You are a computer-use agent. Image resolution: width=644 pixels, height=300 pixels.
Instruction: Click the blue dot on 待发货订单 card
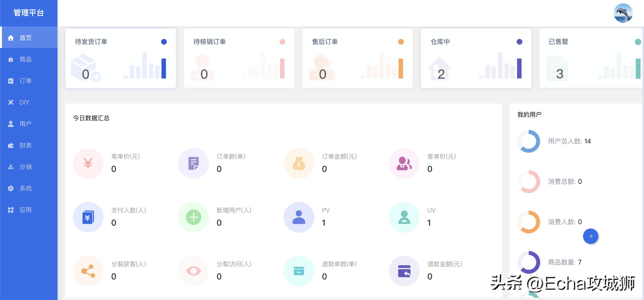(x=164, y=42)
